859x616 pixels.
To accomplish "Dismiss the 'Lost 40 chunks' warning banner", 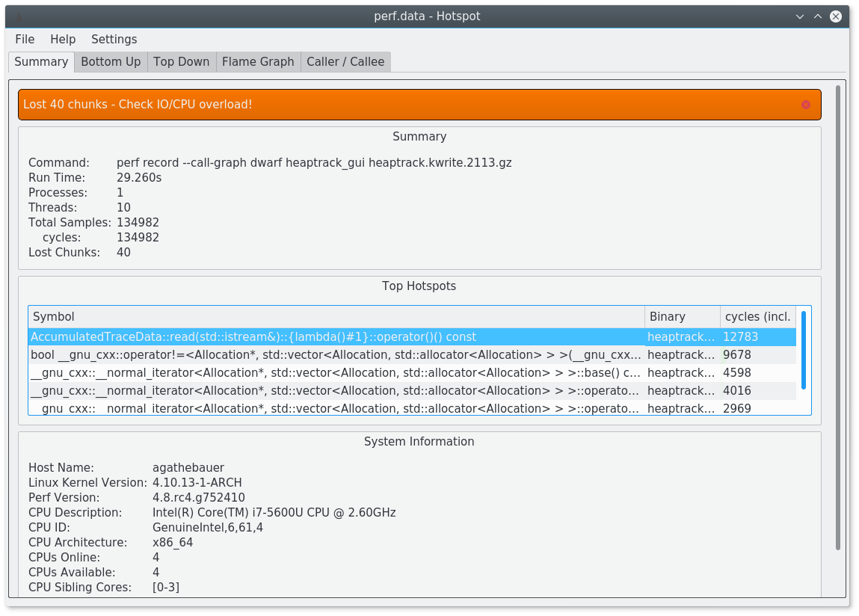I will coord(805,105).
